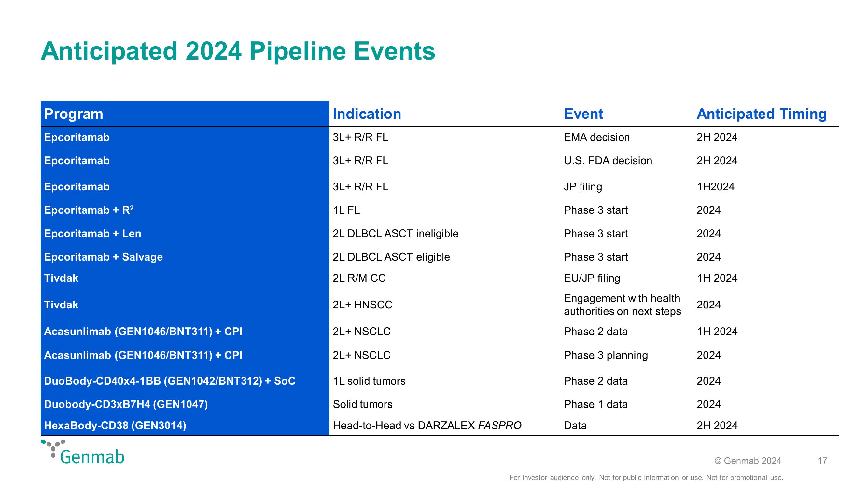The image size is (868, 488).
Task: Select "Phase 3 start" in the 1L FL row
Action: (x=596, y=210)
